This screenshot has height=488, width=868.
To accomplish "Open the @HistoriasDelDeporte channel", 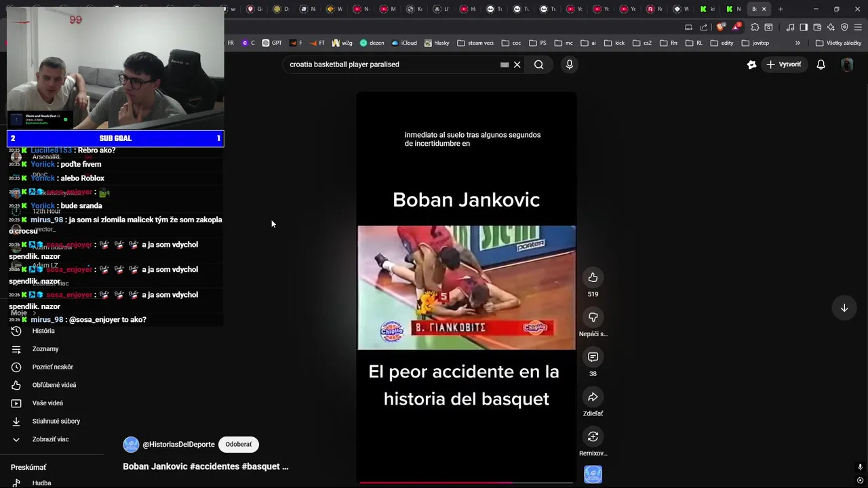I will point(178,445).
